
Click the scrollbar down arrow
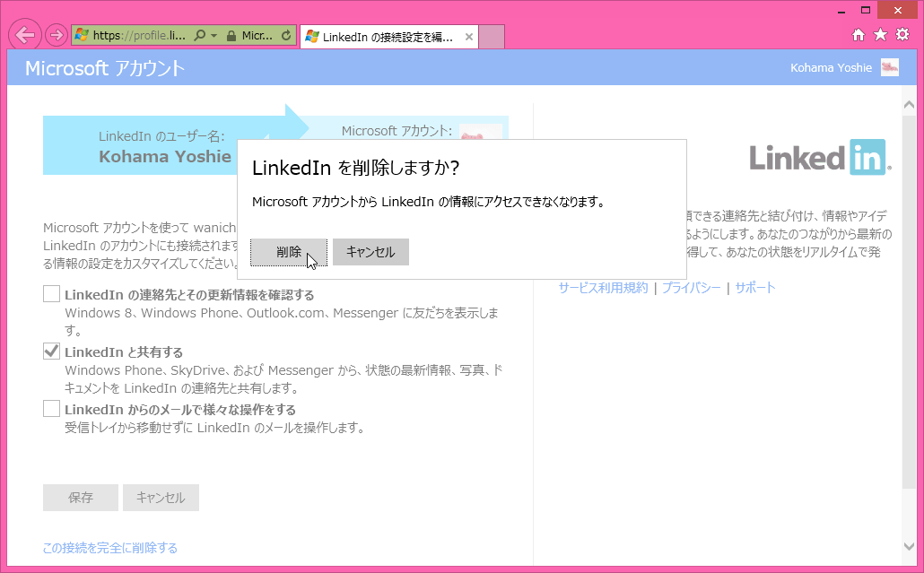tap(909, 546)
